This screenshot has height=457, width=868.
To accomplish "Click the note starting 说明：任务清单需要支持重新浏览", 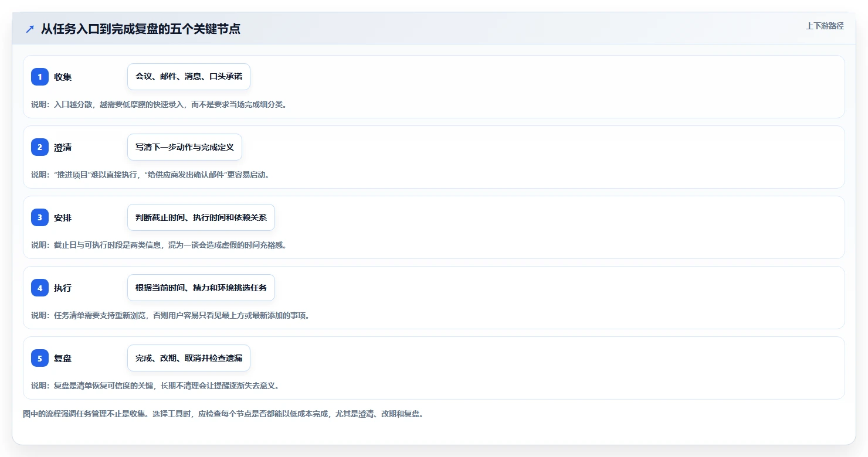I will 170,315.
